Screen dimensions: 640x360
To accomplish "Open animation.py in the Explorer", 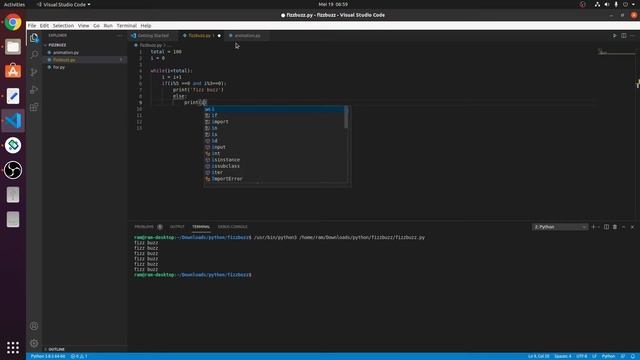I will pyautogui.click(x=85, y=53).
